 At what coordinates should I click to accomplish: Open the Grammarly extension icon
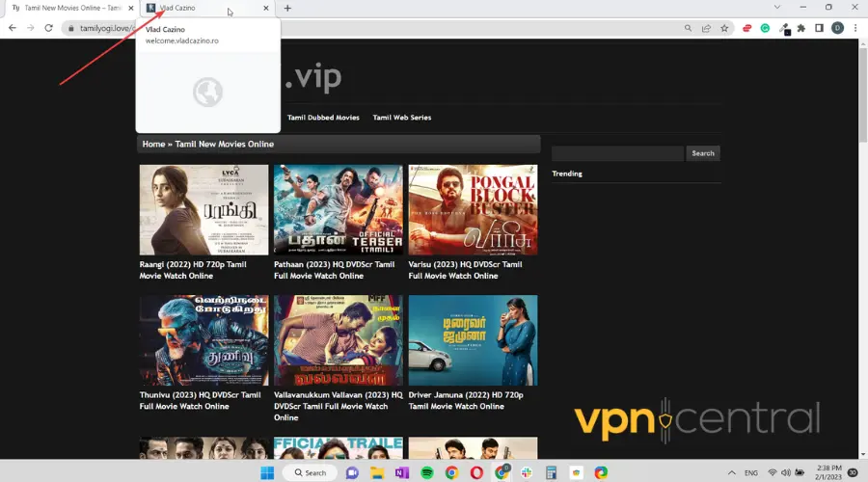764,28
